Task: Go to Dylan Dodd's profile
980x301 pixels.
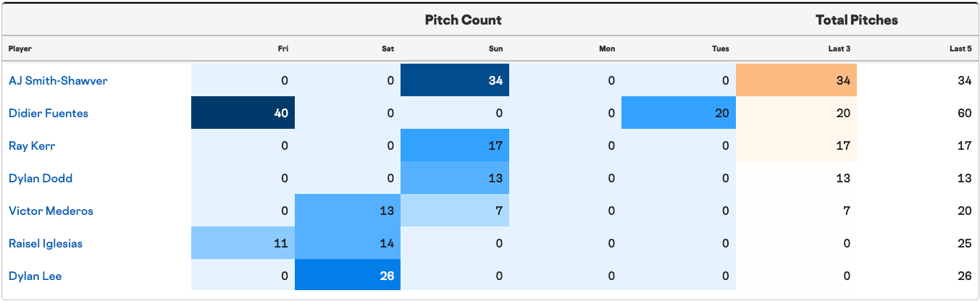Action: coord(41,179)
